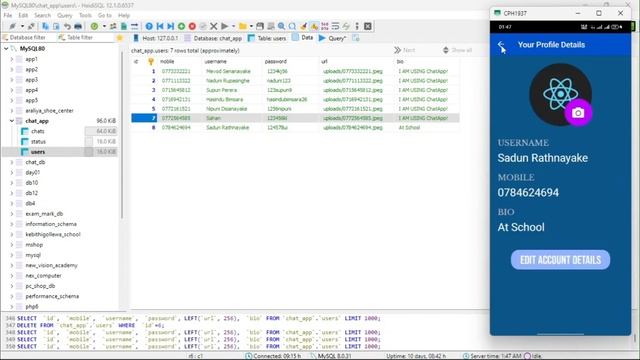The image size is (640, 360).
Task: Reformat SQL with the broom icon
Action: point(303,26)
